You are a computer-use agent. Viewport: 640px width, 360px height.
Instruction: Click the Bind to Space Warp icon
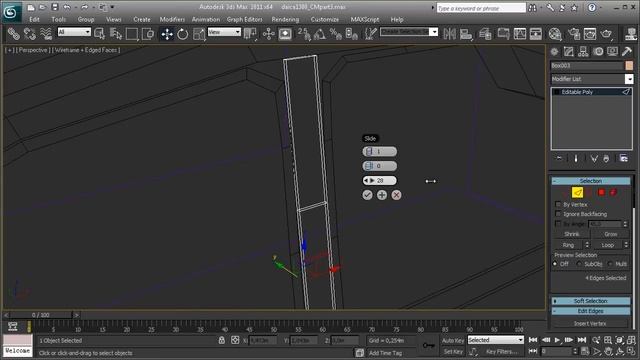(46, 34)
